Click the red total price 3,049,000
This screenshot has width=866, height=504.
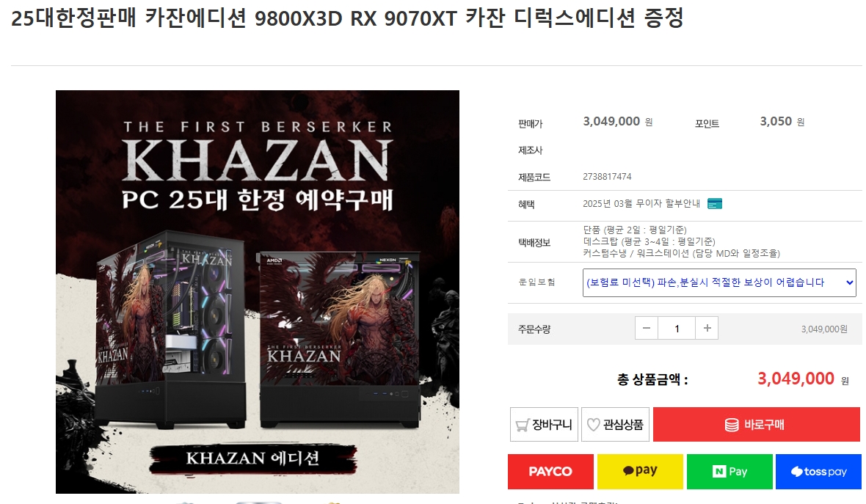point(796,379)
